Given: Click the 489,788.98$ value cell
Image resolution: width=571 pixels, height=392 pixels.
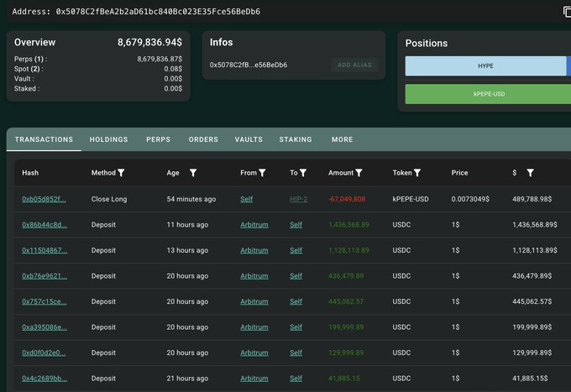Looking at the screenshot, I should tap(532, 199).
